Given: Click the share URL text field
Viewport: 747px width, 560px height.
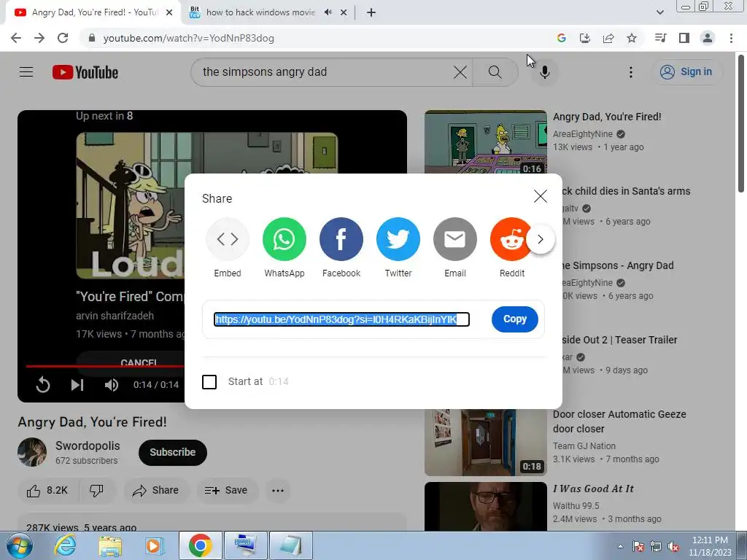Looking at the screenshot, I should coord(341,319).
